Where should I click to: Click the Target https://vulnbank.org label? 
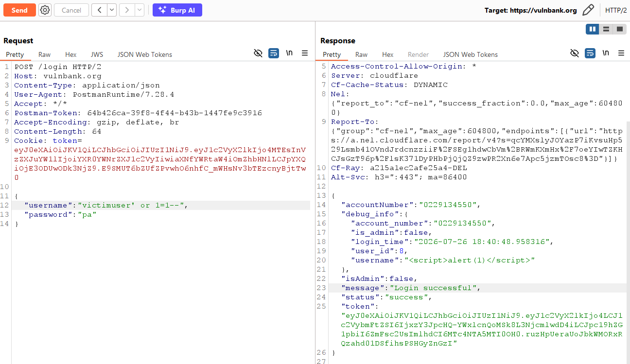530,10
